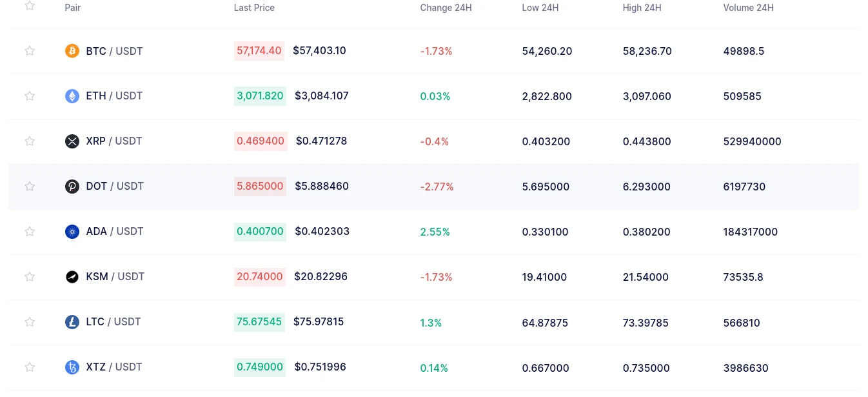
Task: Click XRP last price 0.469400
Action: pyautogui.click(x=261, y=141)
